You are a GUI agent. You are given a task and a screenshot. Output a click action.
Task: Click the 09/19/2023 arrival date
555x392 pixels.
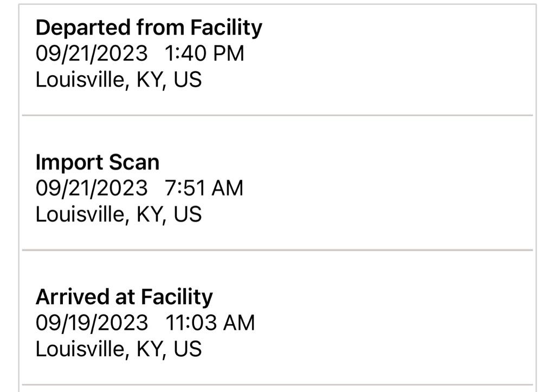click(92, 323)
